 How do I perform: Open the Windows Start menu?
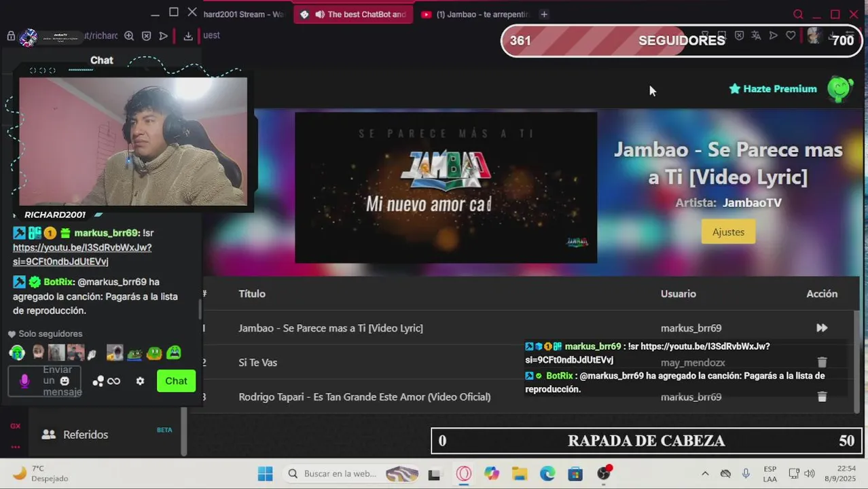(x=266, y=473)
